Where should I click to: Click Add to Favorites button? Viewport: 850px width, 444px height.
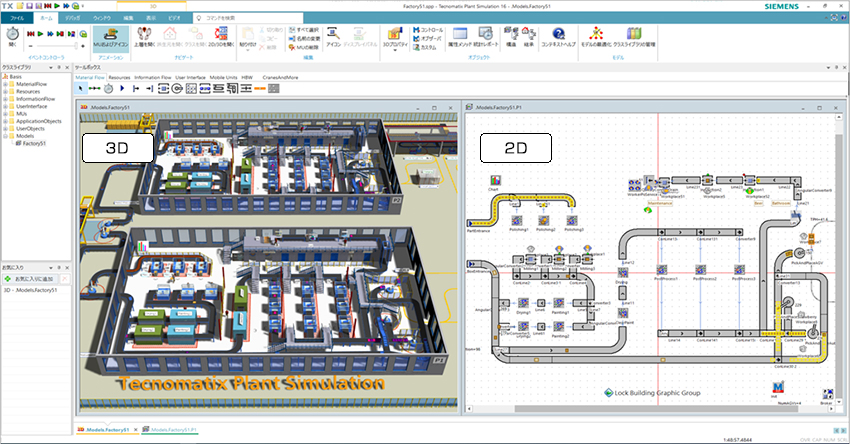(30, 279)
